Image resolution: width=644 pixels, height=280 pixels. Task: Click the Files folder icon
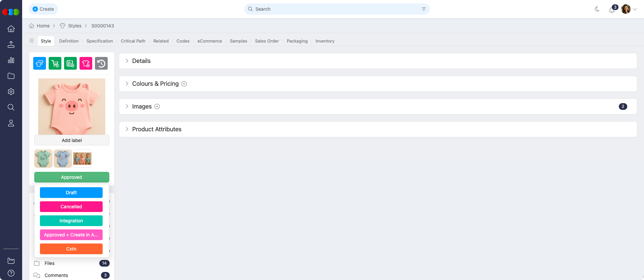37,263
